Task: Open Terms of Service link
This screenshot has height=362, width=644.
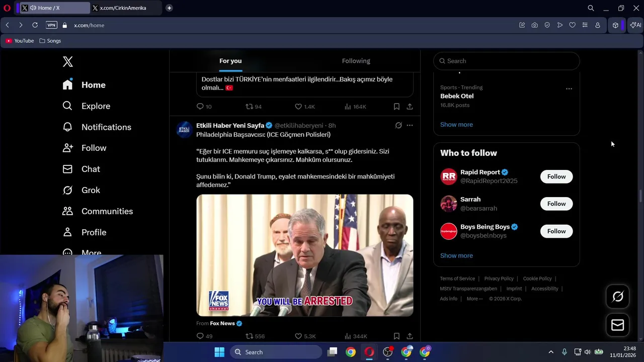Action: click(x=457, y=279)
